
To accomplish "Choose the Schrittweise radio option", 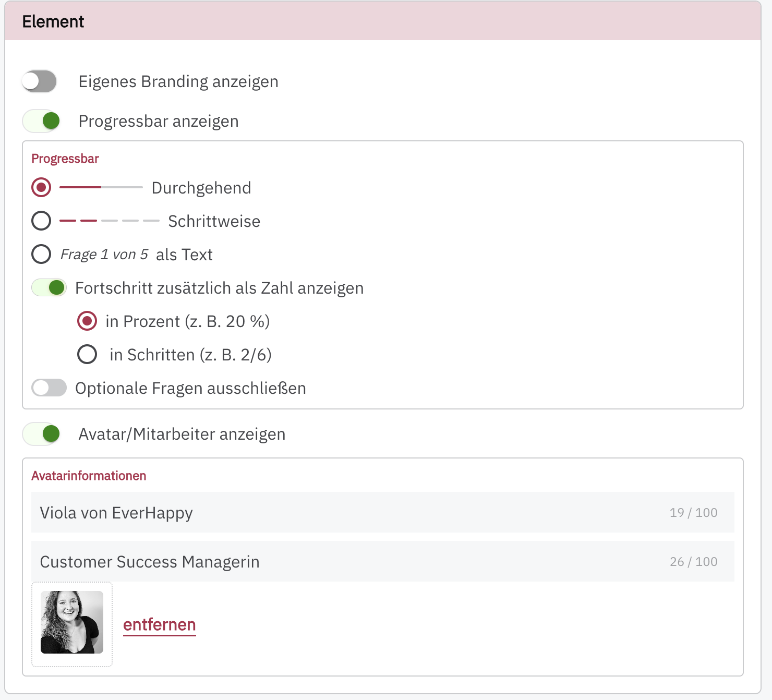I will 41,221.
